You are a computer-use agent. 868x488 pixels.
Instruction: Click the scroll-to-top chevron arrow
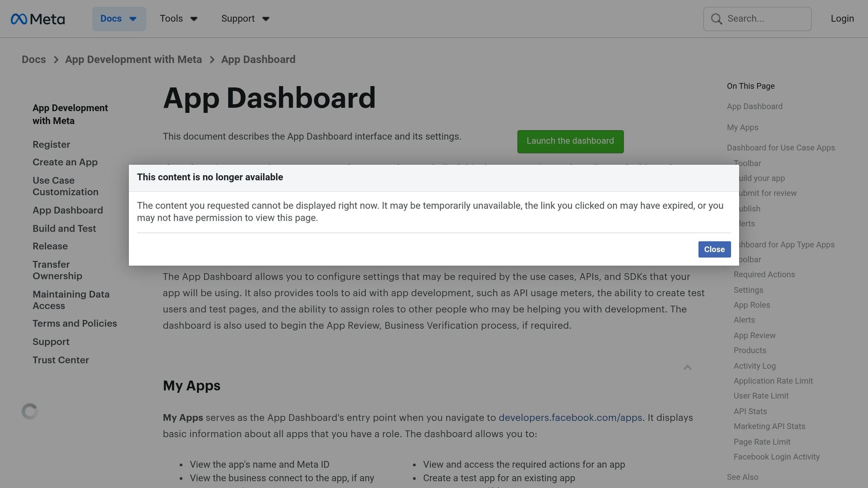click(x=687, y=368)
